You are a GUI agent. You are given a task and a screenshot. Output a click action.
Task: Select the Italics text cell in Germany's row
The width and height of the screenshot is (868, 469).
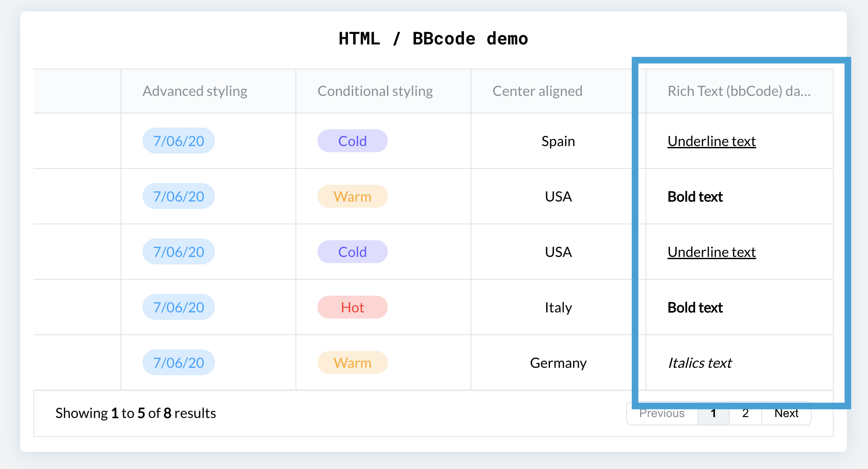click(x=699, y=363)
